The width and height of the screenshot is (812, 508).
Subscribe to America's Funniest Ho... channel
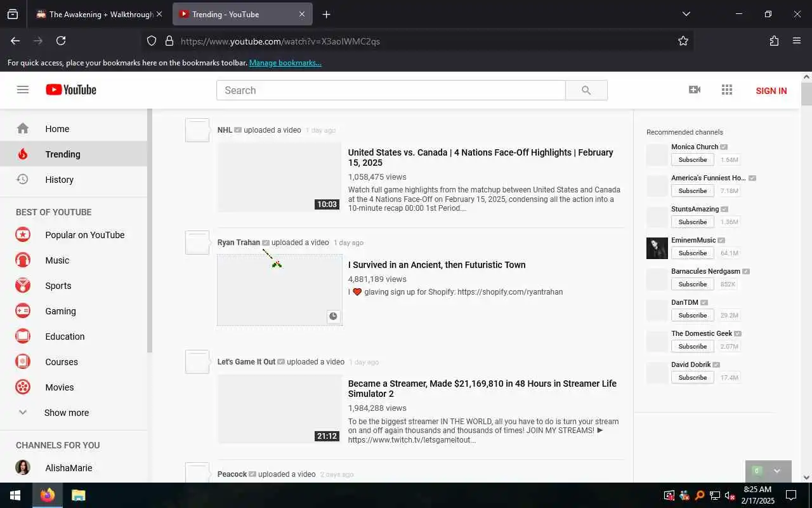point(692,190)
